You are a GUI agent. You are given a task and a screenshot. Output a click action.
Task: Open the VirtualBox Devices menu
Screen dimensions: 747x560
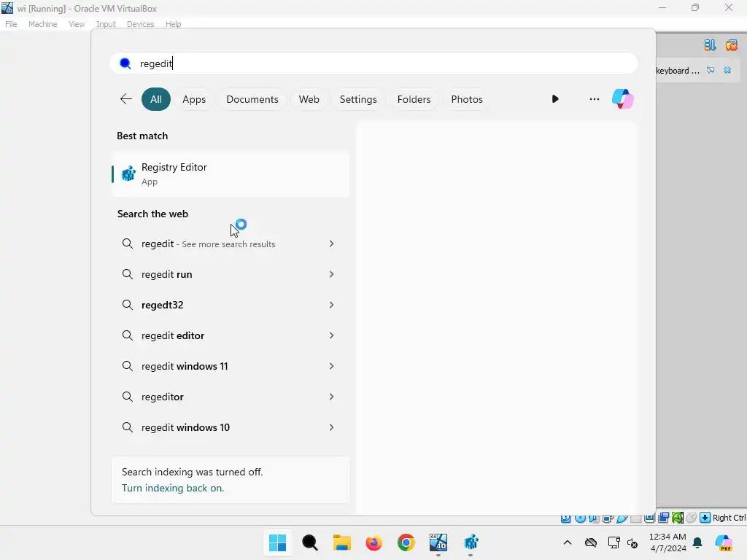point(140,24)
